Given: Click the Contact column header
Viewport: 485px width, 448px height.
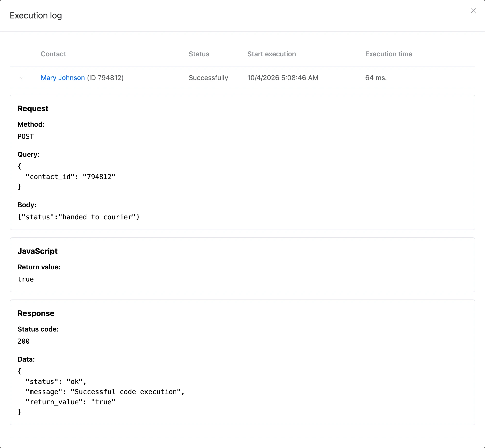Looking at the screenshot, I should pyautogui.click(x=53, y=54).
